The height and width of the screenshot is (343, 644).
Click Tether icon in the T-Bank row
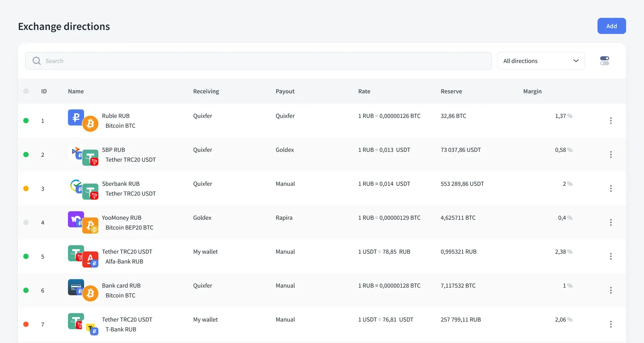point(76,321)
